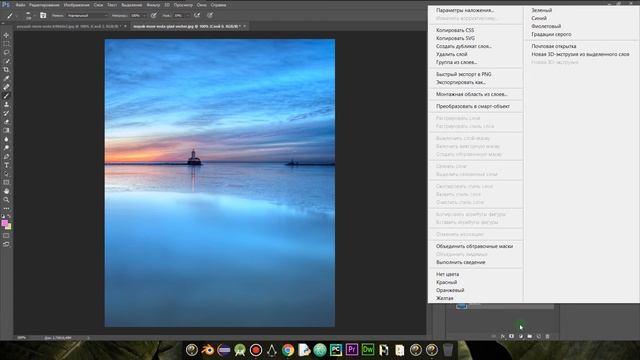Image resolution: width=640 pixels, height=360 pixels.
Task: Choose Преобразовать в смарт-объект
Action: pos(472,106)
